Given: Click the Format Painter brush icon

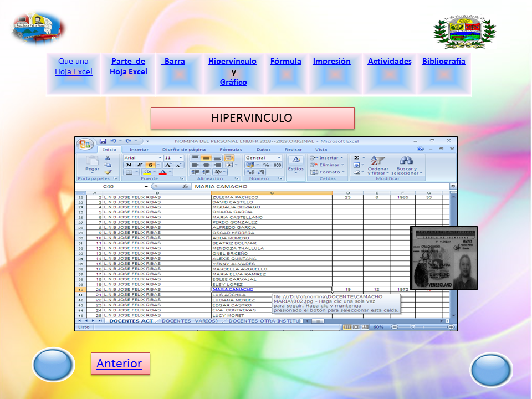Looking at the screenshot, I should coord(108,172).
